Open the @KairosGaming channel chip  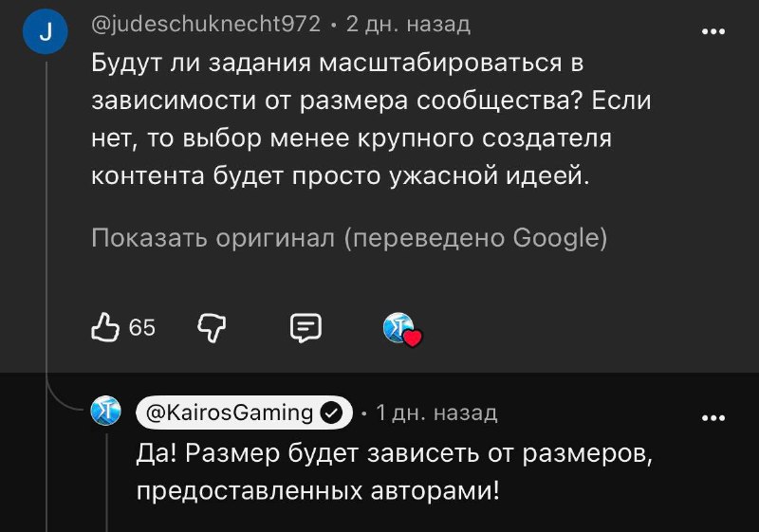click(245, 413)
